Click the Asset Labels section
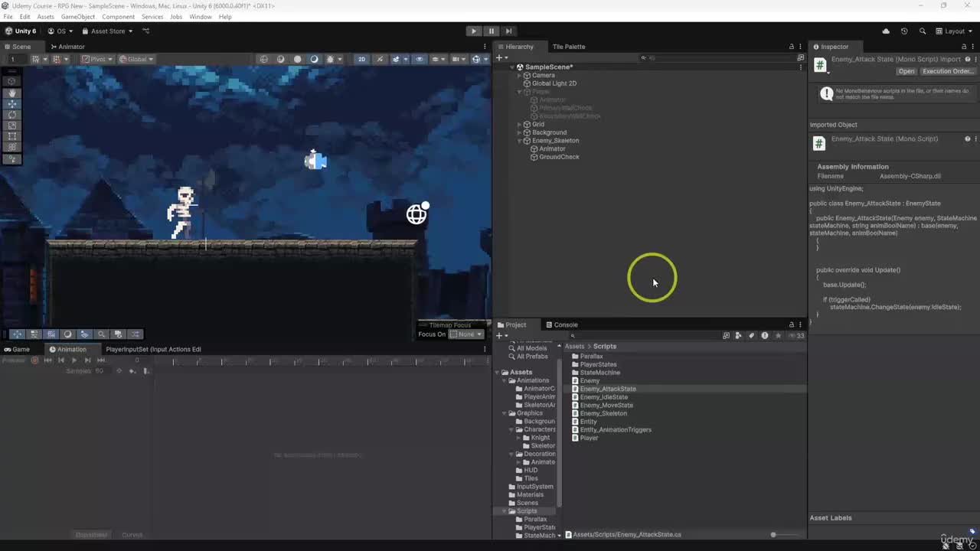Screen dimensions: 980x551 831,518
